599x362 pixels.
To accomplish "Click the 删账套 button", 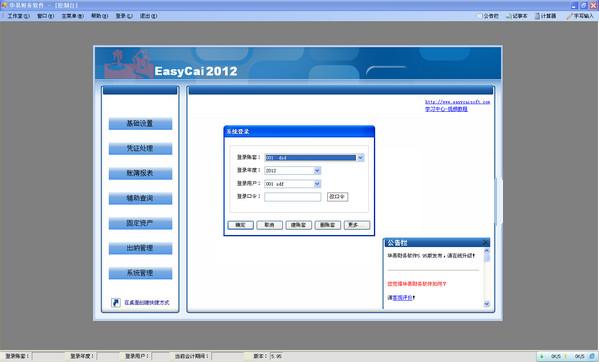I will pyautogui.click(x=327, y=225).
